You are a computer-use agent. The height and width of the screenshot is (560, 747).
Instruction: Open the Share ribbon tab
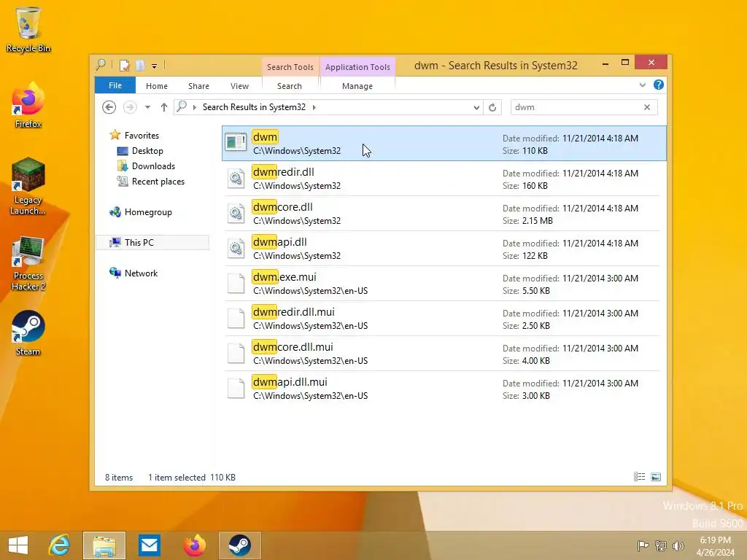point(198,86)
